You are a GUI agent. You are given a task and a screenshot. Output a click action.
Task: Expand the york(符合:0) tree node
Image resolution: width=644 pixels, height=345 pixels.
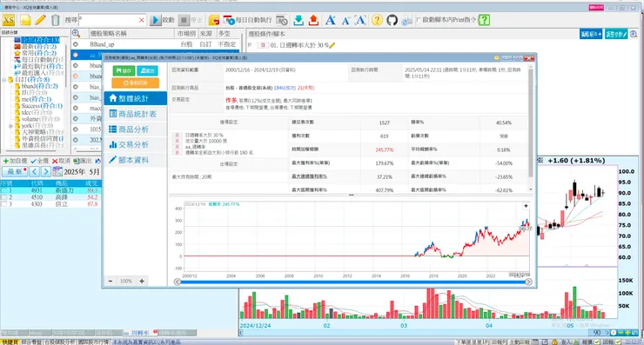[x=10, y=125]
